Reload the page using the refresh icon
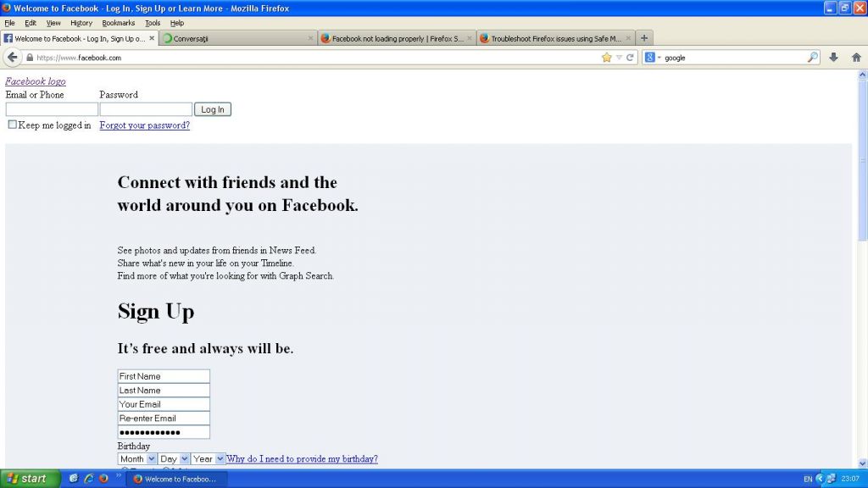868x488 pixels. tap(630, 57)
